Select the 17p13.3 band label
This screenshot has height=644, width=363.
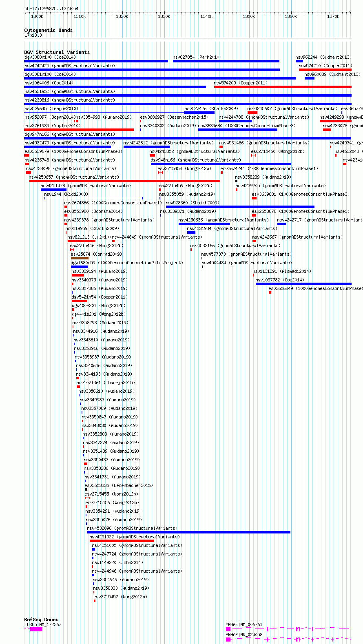pyautogui.click(x=33, y=35)
